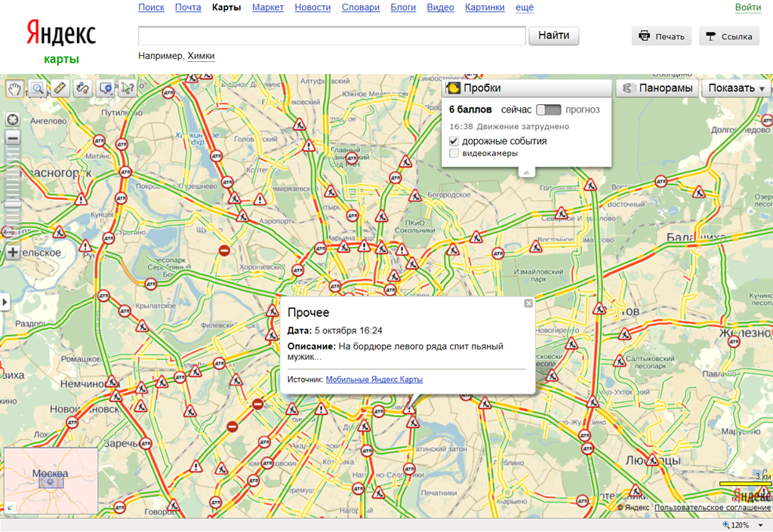Select the hand pan tool
773x532 pixels.
coord(15,89)
